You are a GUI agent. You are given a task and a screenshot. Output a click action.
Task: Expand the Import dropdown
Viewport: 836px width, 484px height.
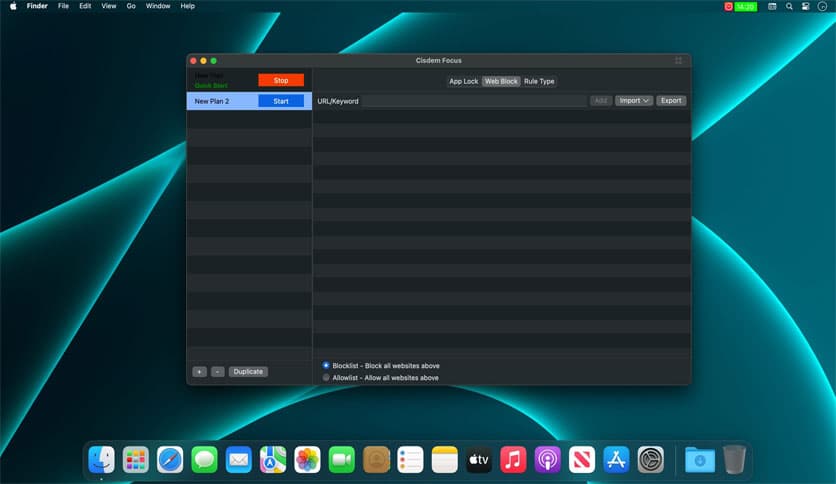click(634, 101)
